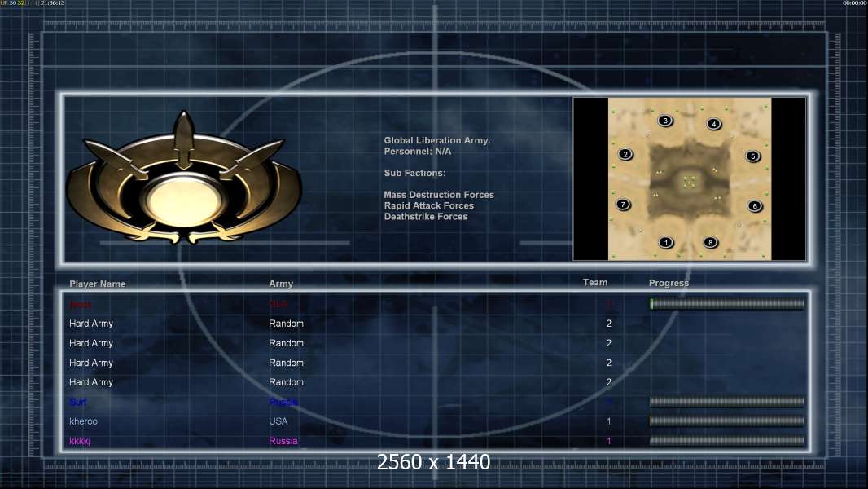This screenshot has width=868, height=489.
Task: Click the golden GLA faction emblem
Action: 184,178
